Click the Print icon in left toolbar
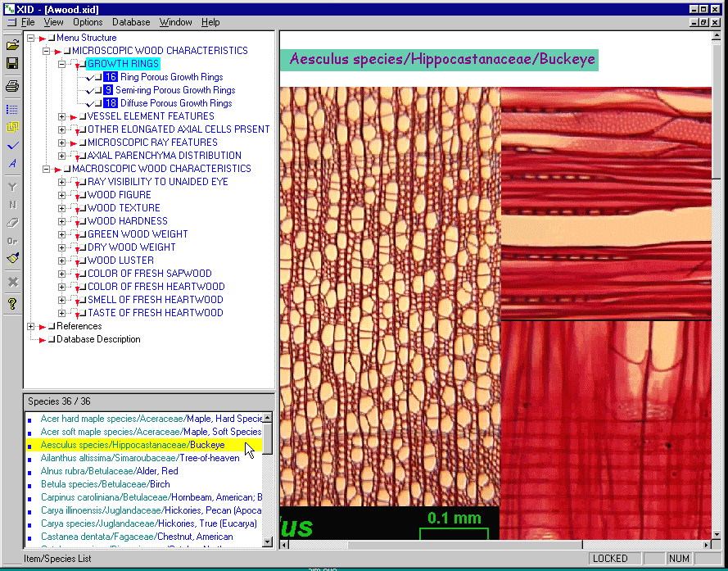728x571 pixels. point(12,86)
